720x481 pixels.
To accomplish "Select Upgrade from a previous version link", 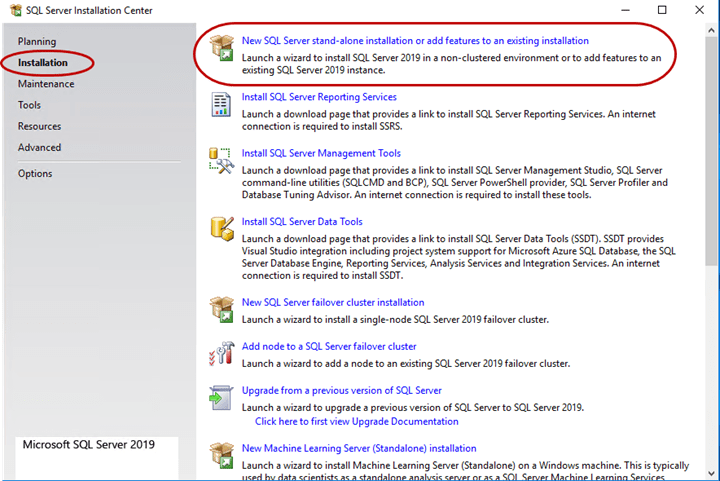I will pyautogui.click(x=342, y=390).
